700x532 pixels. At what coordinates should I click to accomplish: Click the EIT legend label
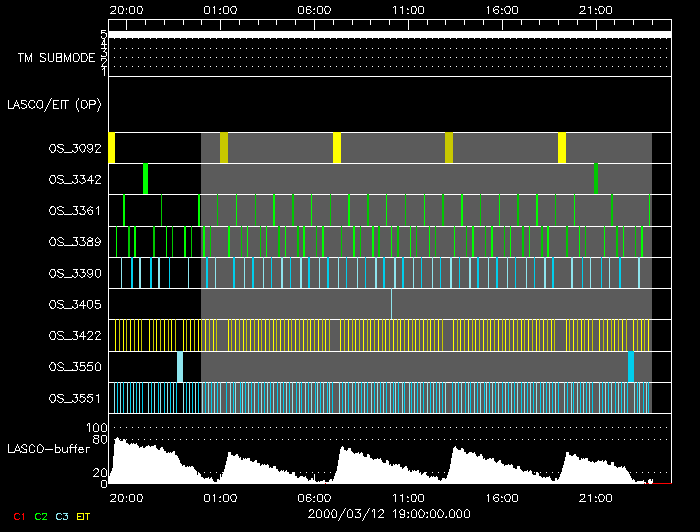[84, 516]
